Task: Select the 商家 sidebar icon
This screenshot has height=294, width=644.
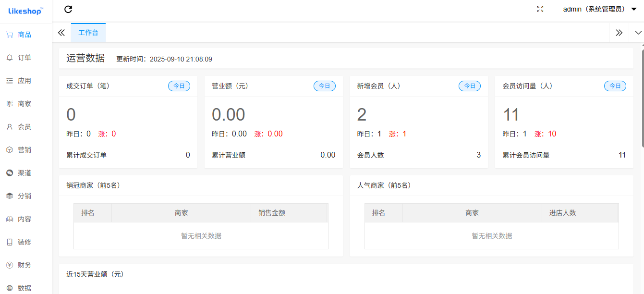Action: tap(10, 104)
